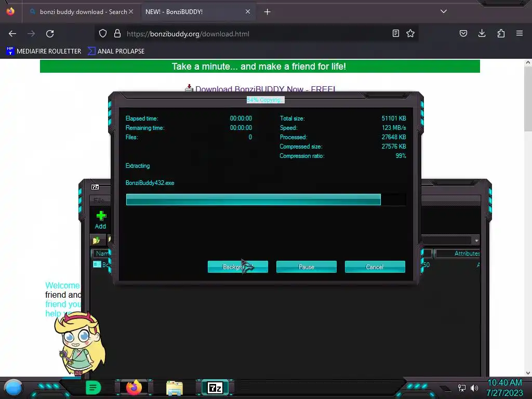
Task: Click the folder-up icon in 7-Zip
Action: [x=96, y=240]
